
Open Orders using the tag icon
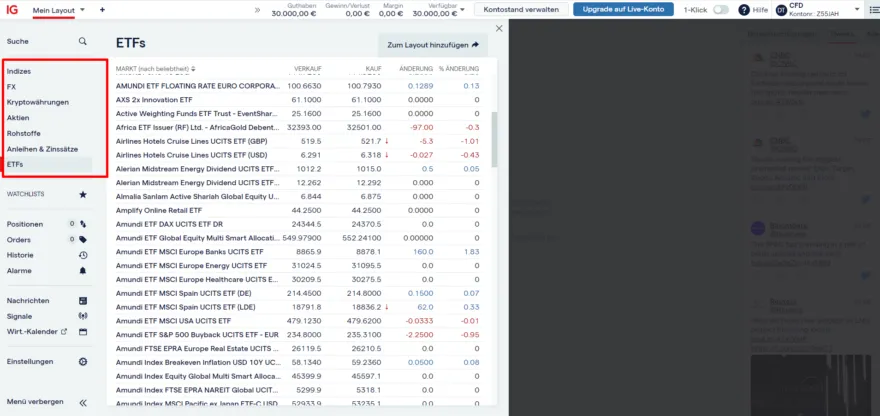(x=83, y=240)
